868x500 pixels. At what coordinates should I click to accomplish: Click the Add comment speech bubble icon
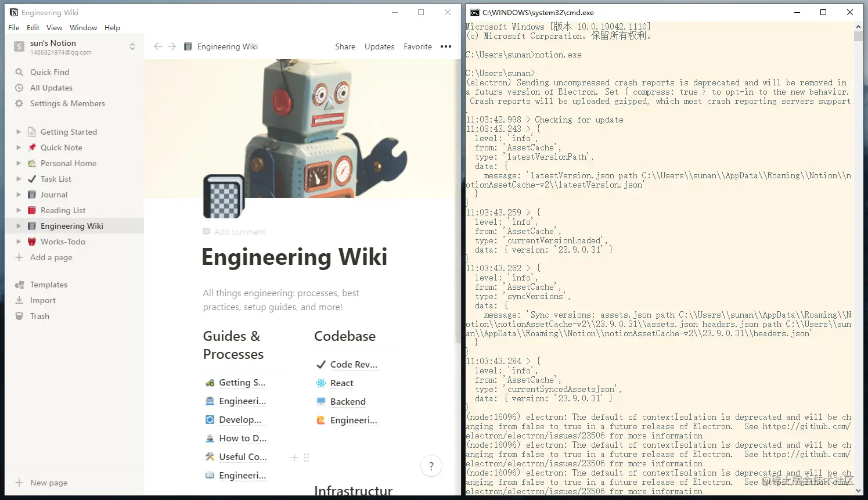206,232
